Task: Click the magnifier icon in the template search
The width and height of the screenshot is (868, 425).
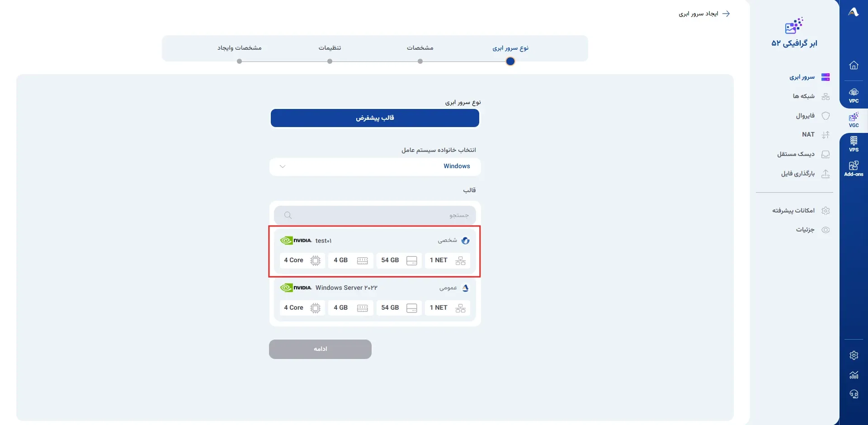Action: click(x=288, y=215)
